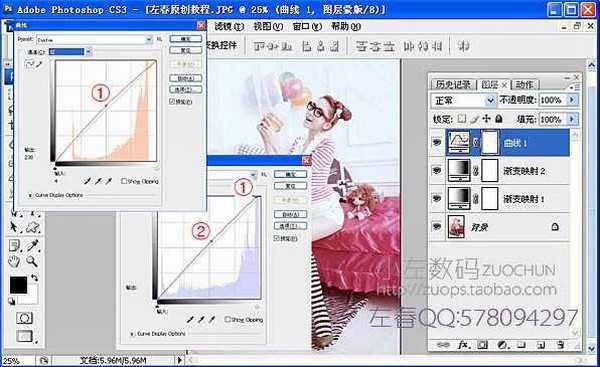Select the Hand tool
The image size is (600, 367).
coord(14,261)
